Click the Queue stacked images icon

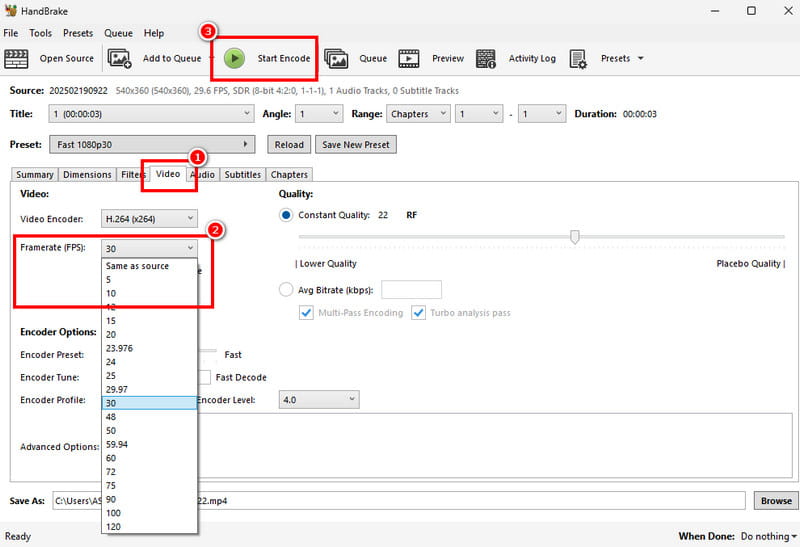336,59
